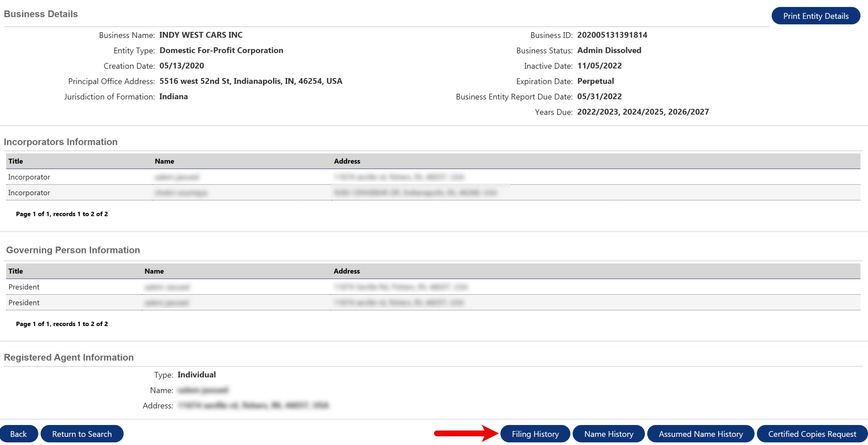View the Name History
The width and height of the screenshot is (868, 445).
pos(609,434)
